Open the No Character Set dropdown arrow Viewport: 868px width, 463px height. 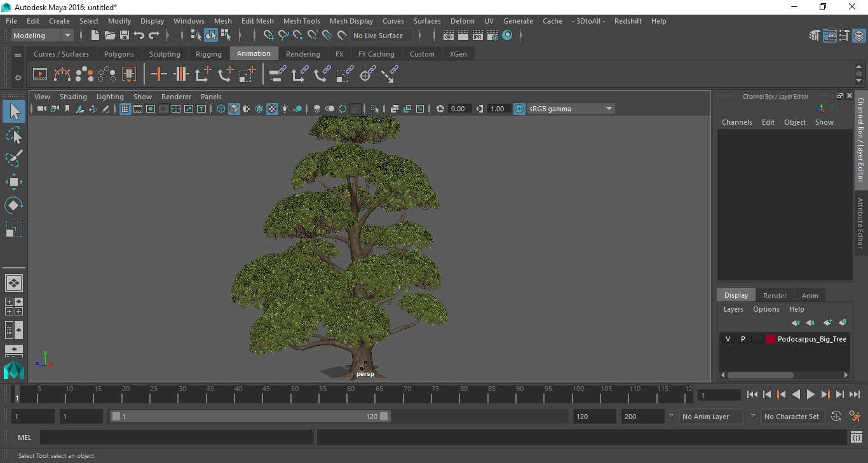tap(753, 416)
